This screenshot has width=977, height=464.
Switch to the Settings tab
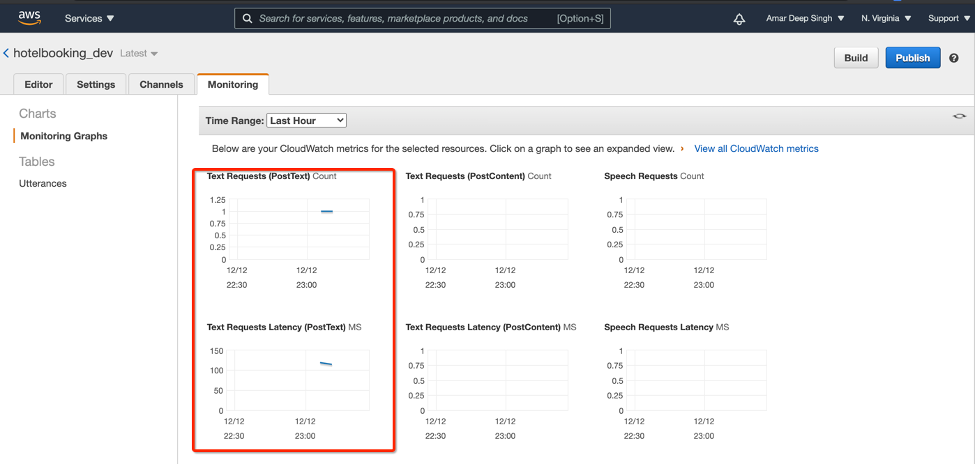click(96, 85)
